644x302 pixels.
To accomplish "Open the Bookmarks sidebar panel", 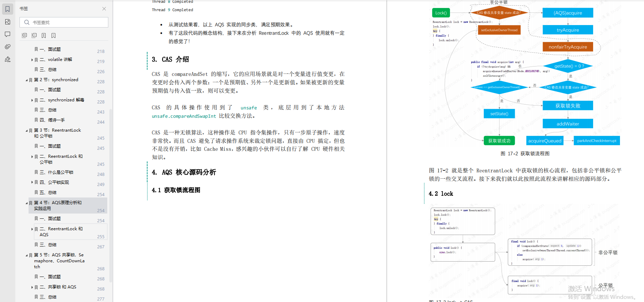I will (7, 9).
